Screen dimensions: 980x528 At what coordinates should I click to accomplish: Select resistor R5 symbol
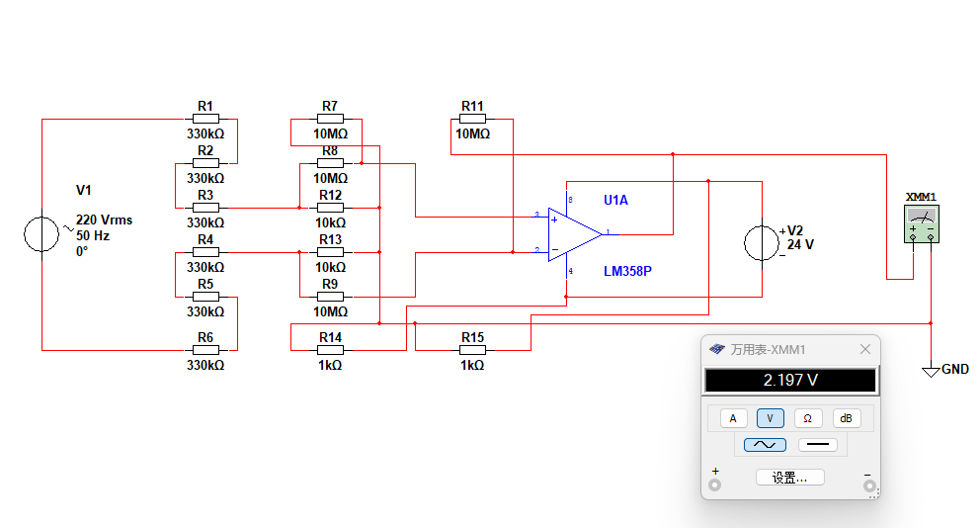(205, 297)
